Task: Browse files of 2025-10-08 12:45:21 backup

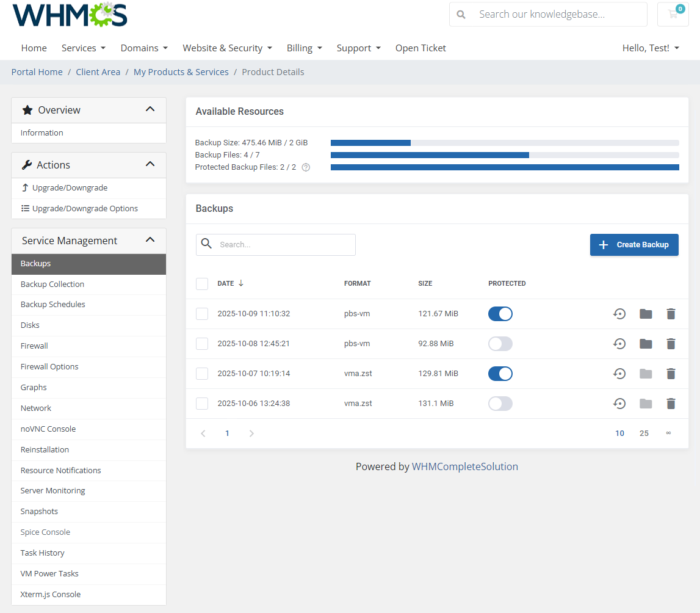Action: (646, 344)
